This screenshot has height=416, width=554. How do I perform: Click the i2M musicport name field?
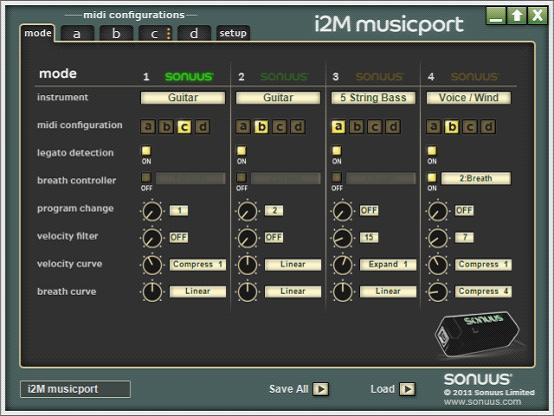coord(75,389)
